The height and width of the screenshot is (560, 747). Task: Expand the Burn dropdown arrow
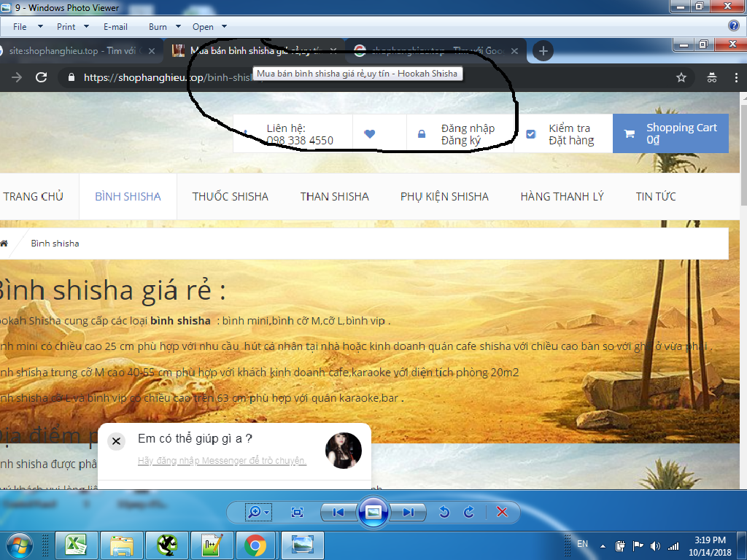click(178, 27)
